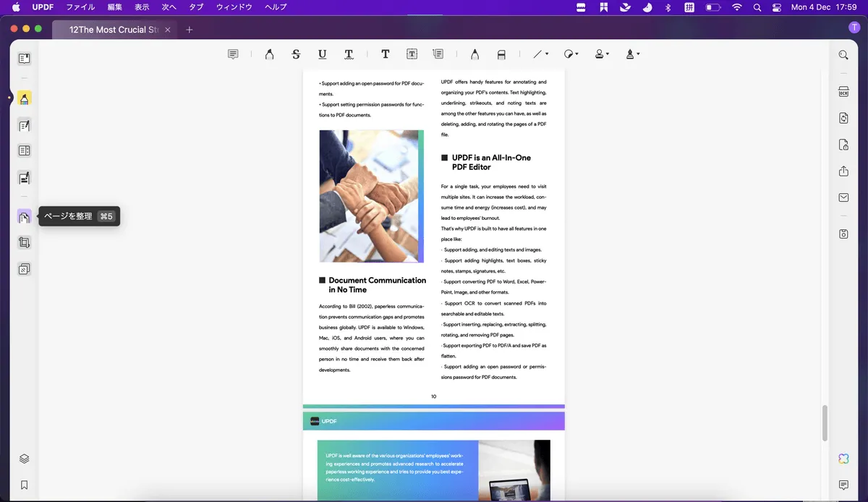Send file by email icon

tap(843, 197)
